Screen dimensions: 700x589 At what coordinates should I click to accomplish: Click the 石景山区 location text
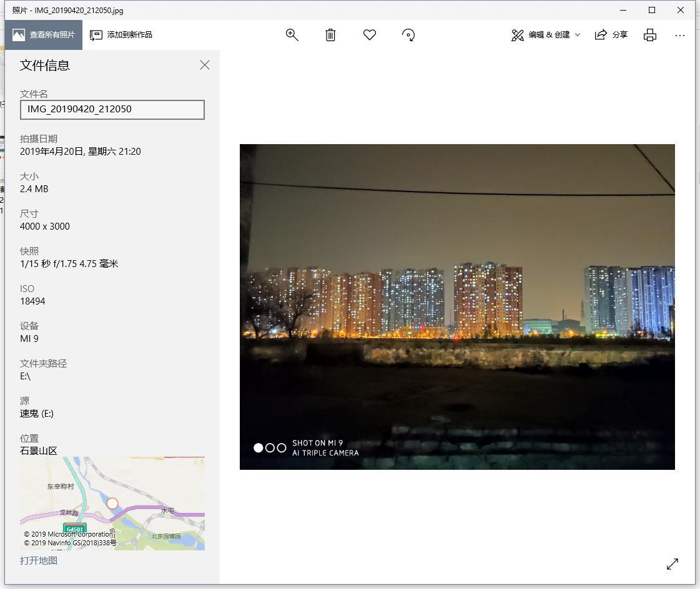coord(39,450)
